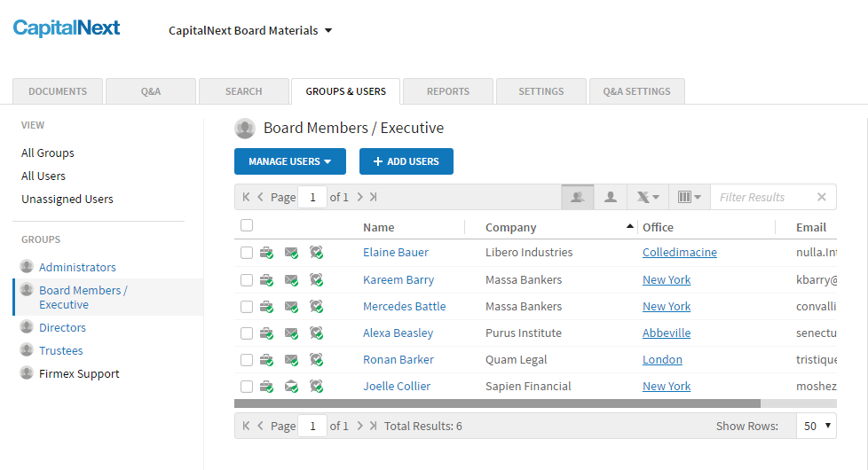
Task: Switch to group users view icon
Action: [x=578, y=197]
